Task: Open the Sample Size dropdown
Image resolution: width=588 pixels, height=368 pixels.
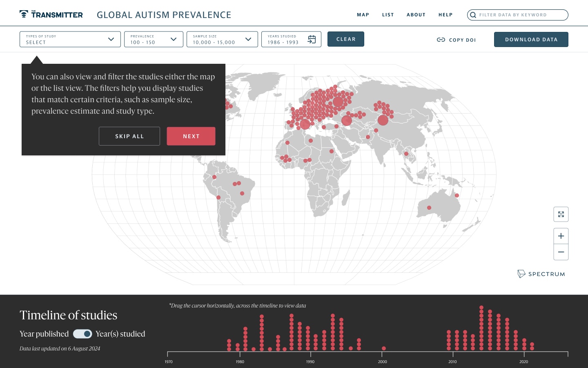Action: click(222, 39)
